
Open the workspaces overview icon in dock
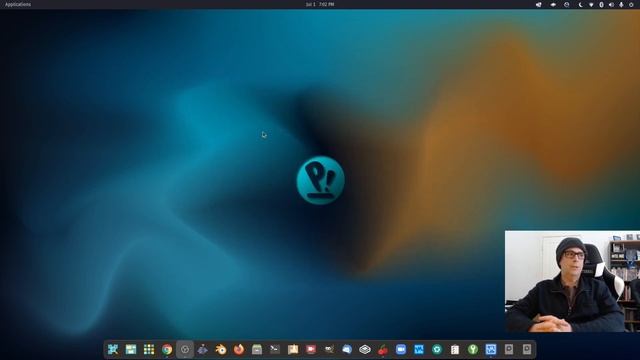[131, 349]
